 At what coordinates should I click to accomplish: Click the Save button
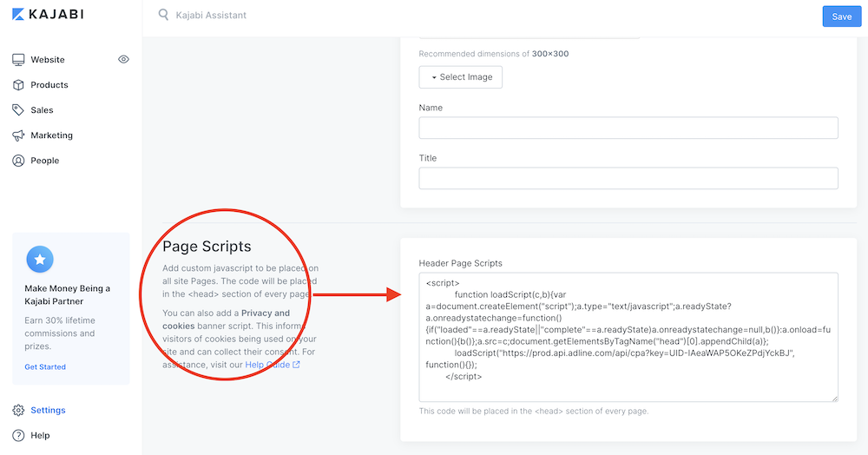(x=841, y=16)
